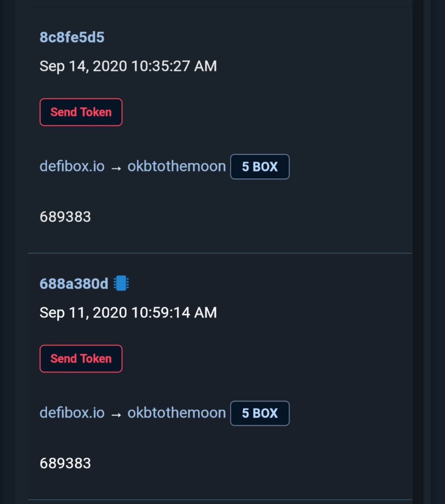Screen dimensions: 445x504
Task: Select the Sep 11, 2020 10:59:14 AM timestamp
Action: [x=128, y=313]
